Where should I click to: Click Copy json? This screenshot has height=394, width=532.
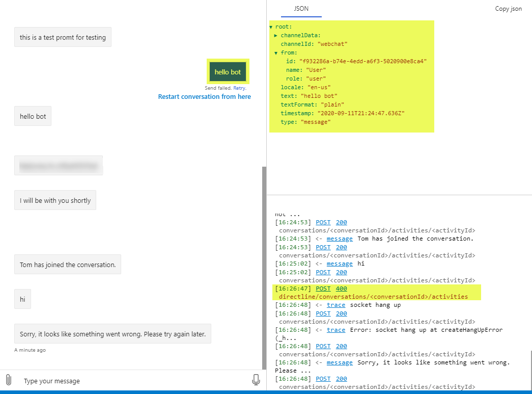pyautogui.click(x=508, y=8)
